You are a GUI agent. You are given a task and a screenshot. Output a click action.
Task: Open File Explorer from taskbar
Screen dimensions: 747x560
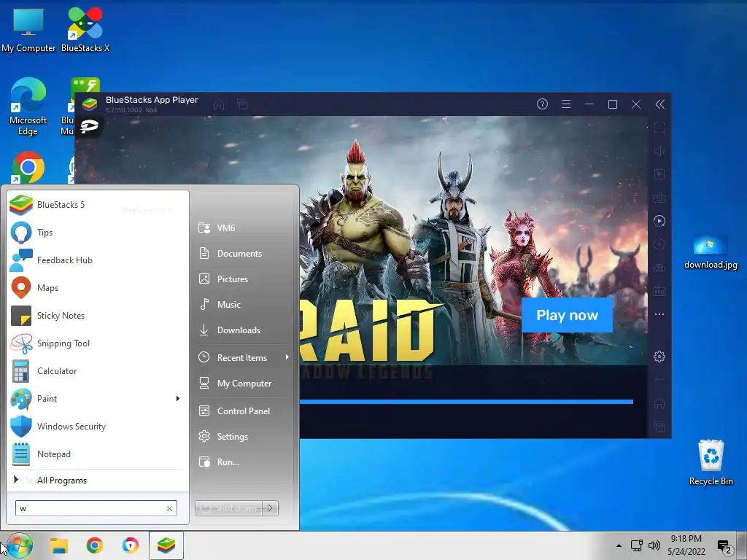click(59, 545)
